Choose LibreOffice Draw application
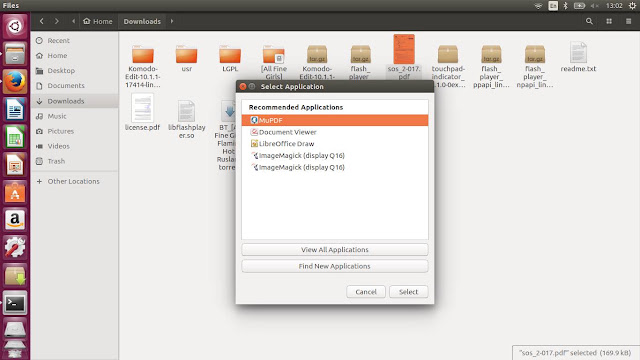The height and width of the screenshot is (360, 640). (335, 144)
